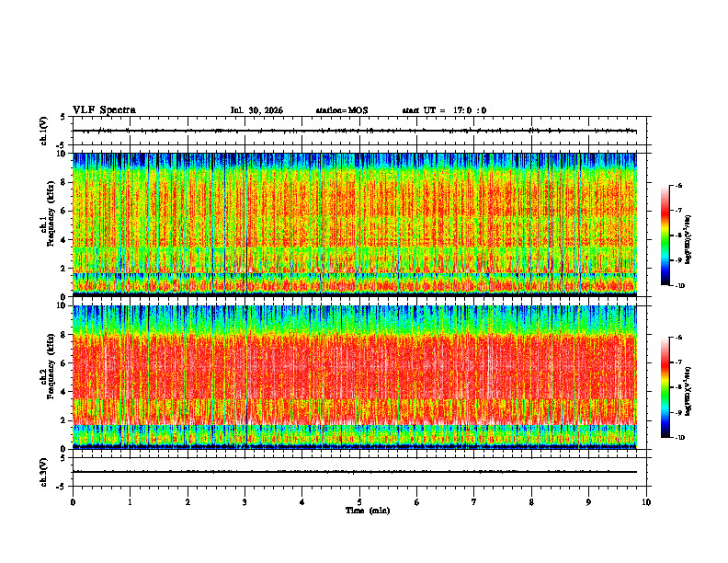The height and width of the screenshot is (563, 728).
Task: Click the ch.1 spectrogram color scale bar
Action: [665, 236]
